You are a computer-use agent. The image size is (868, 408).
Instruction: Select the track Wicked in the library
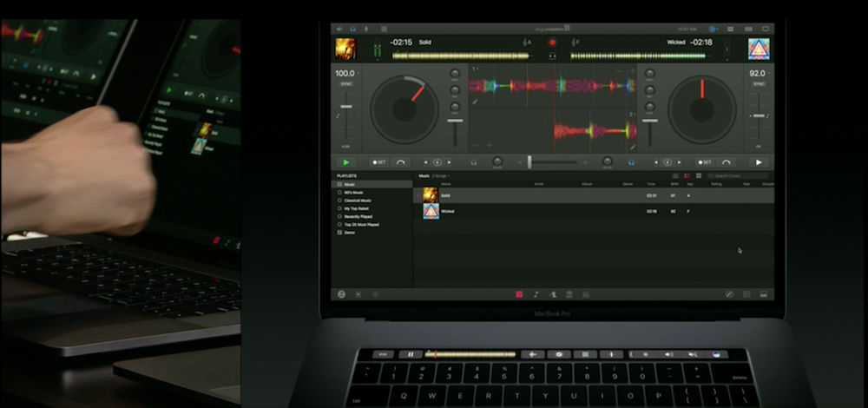point(448,211)
